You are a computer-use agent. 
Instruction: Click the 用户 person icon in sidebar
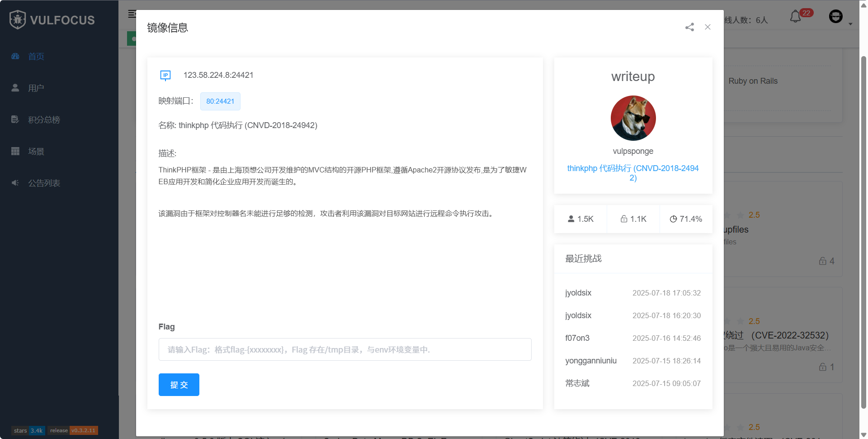[15, 88]
